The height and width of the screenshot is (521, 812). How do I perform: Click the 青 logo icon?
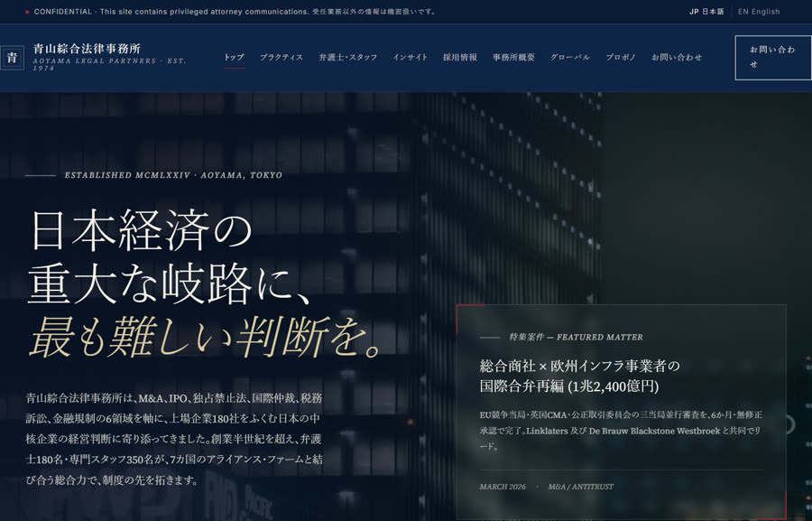point(12,58)
